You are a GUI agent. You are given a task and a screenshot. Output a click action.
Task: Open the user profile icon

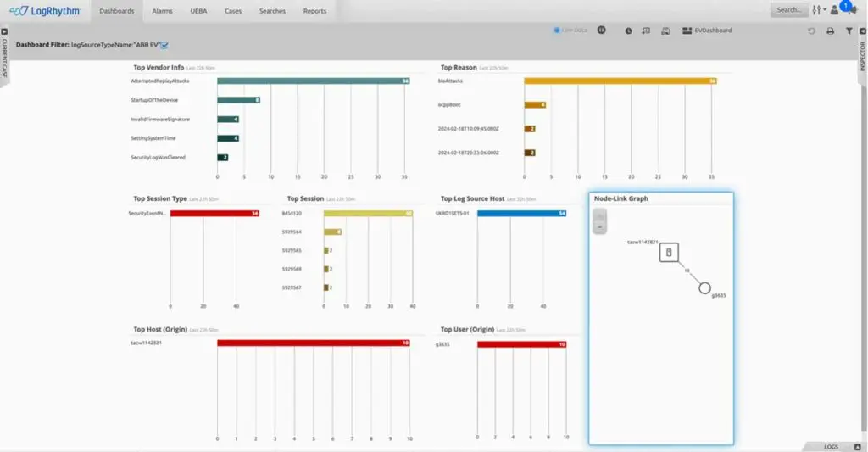coord(834,10)
